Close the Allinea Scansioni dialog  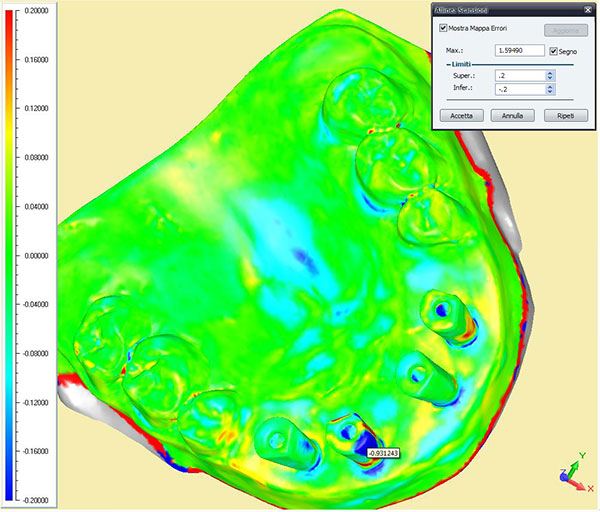(x=588, y=10)
